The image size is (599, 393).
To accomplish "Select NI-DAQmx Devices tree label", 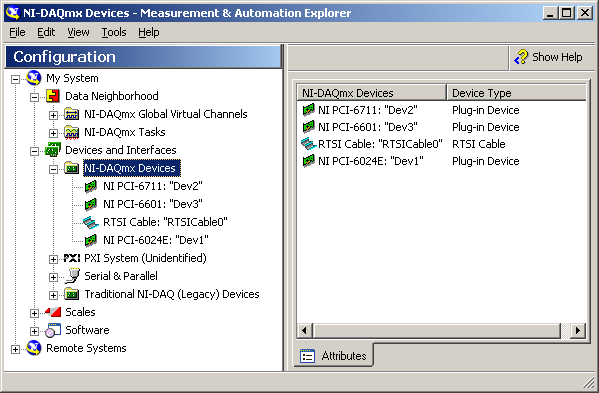I will [x=131, y=168].
